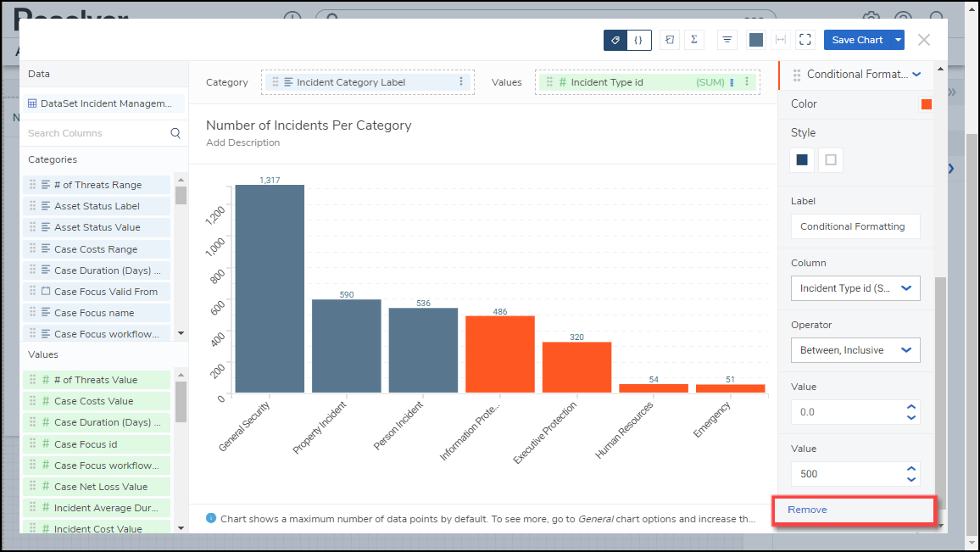The image size is (980, 552).
Task: Open the Incident Category Label options menu
Action: coord(461,82)
